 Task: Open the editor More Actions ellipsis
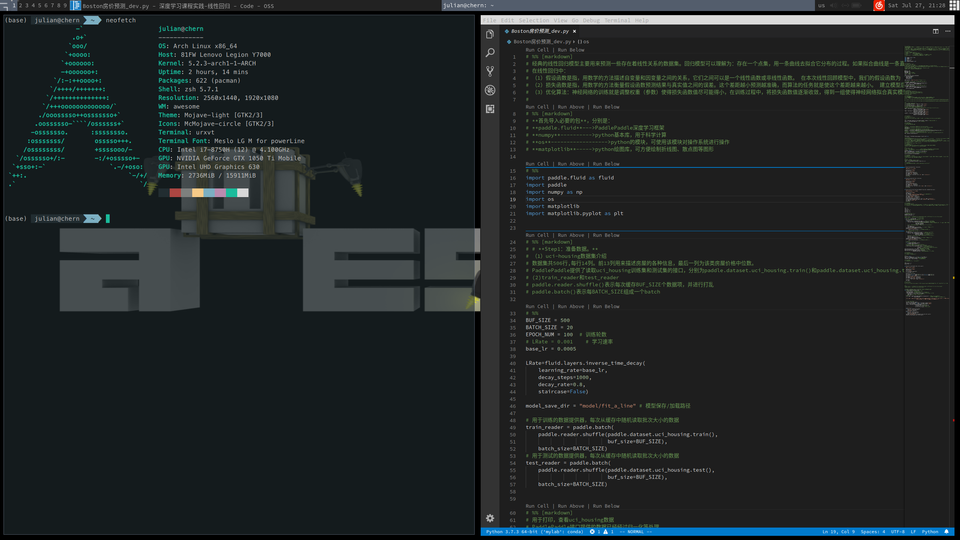(948, 31)
